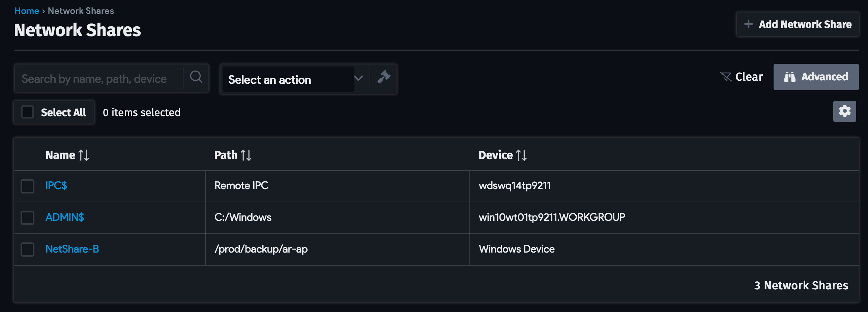
Task: Click inside the search by name field
Action: (98, 78)
